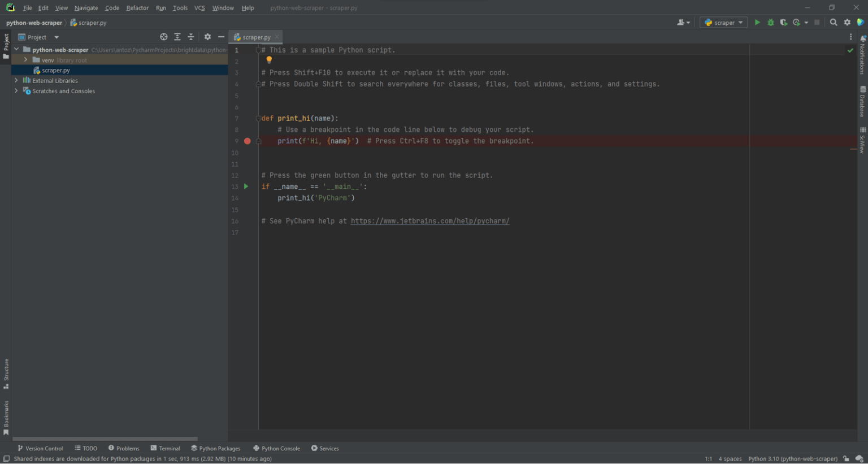
Task: Open the Refactor menu
Action: [137, 8]
